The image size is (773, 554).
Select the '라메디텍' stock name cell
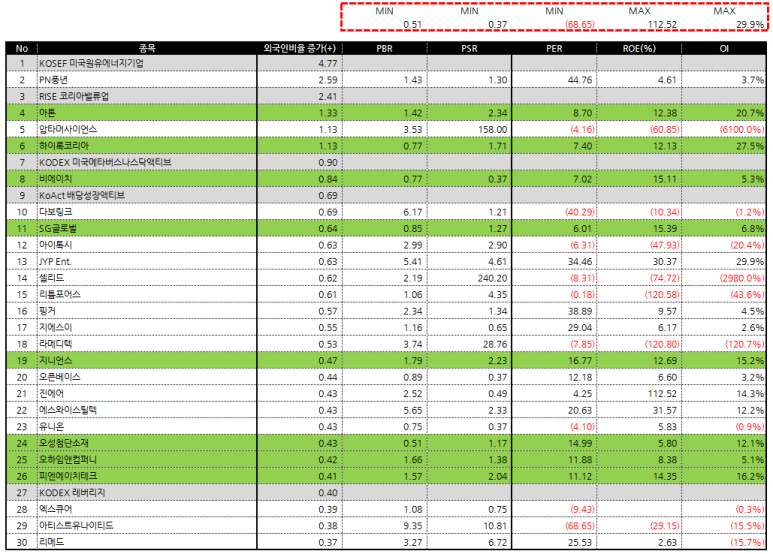click(x=147, y=344)
